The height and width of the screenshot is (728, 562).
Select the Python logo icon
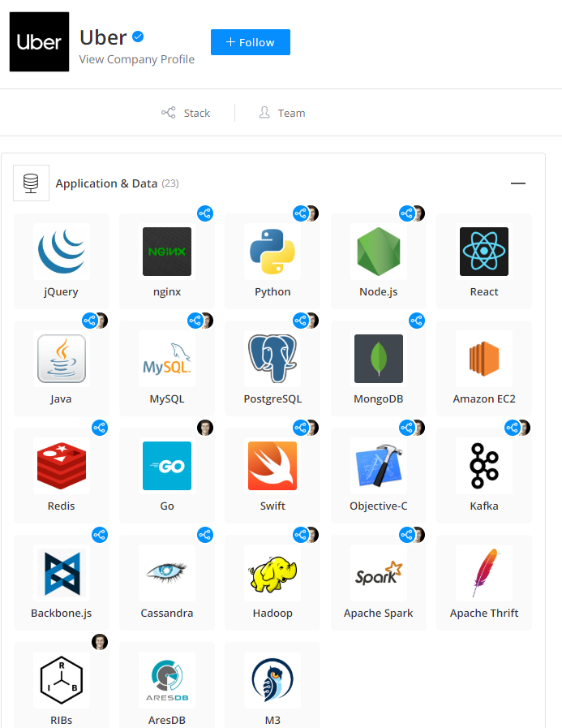pyautogui.click(x=272, y=252)
